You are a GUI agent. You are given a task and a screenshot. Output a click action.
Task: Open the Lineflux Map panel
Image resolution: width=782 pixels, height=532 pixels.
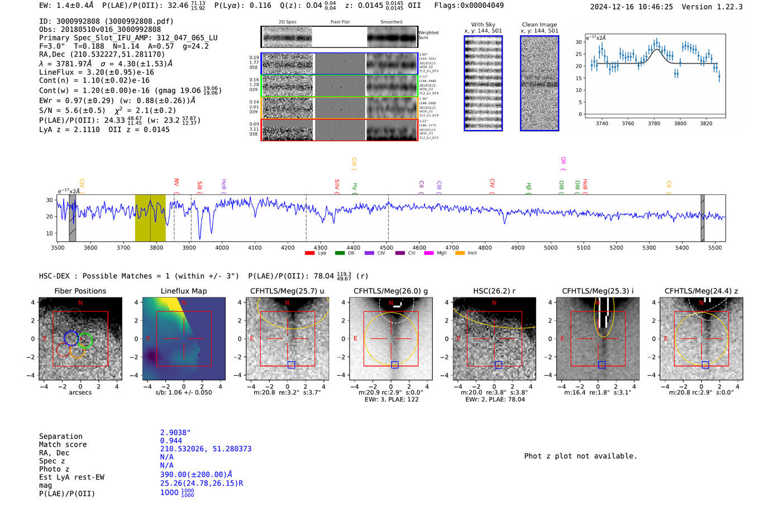point(184,339)
